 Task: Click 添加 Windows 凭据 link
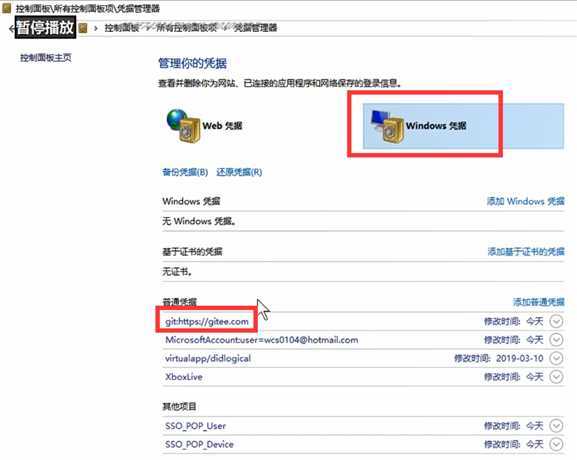click(x=525, y=201)
